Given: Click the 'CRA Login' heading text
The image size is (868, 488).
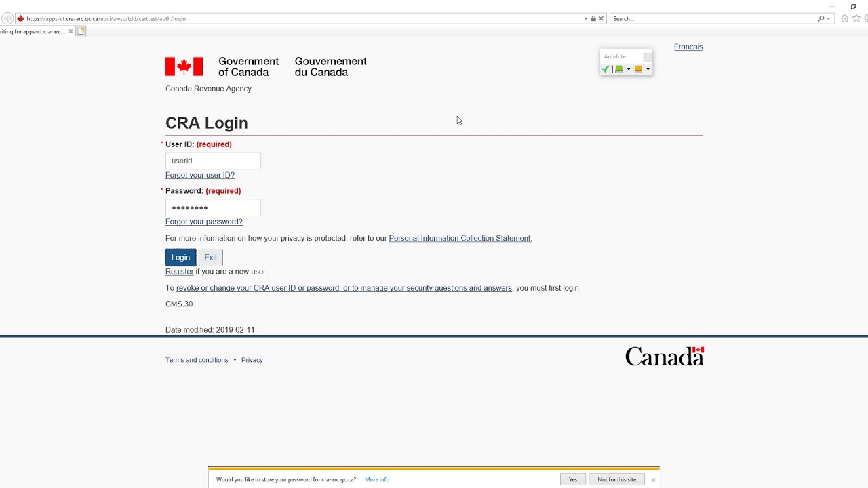Looking at the screenshot, I should click(207, 123).
